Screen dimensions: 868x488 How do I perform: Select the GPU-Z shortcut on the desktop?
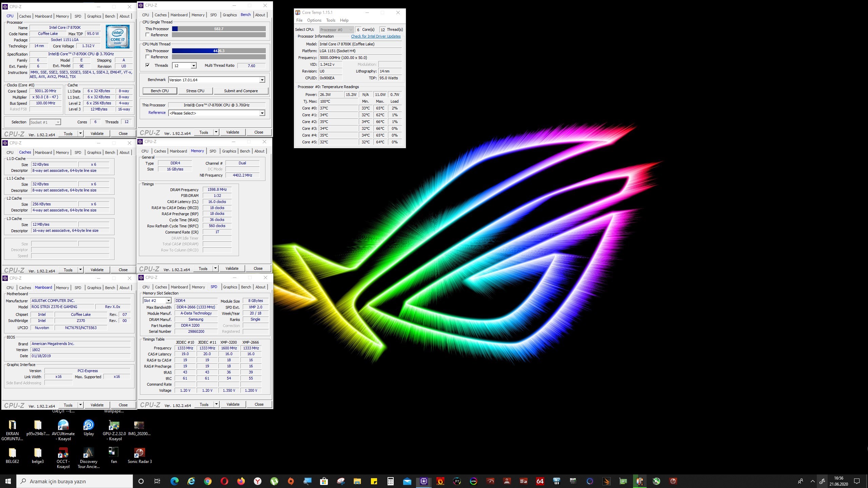click(114, 430)
